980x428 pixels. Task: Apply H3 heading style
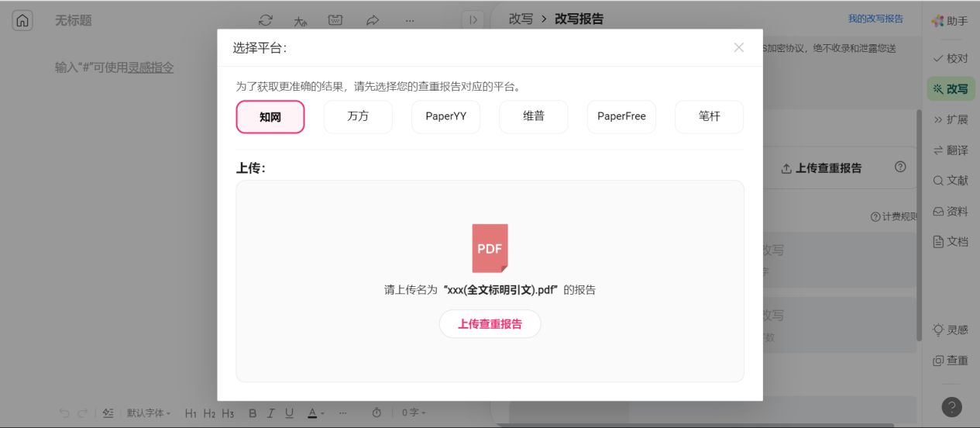pyautogui.click(x=228, y=413)
